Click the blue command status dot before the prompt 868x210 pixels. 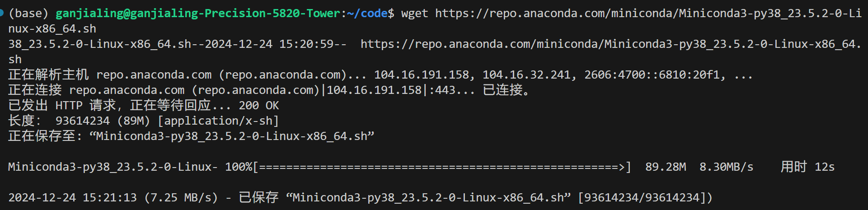click(x=1, y=13)
